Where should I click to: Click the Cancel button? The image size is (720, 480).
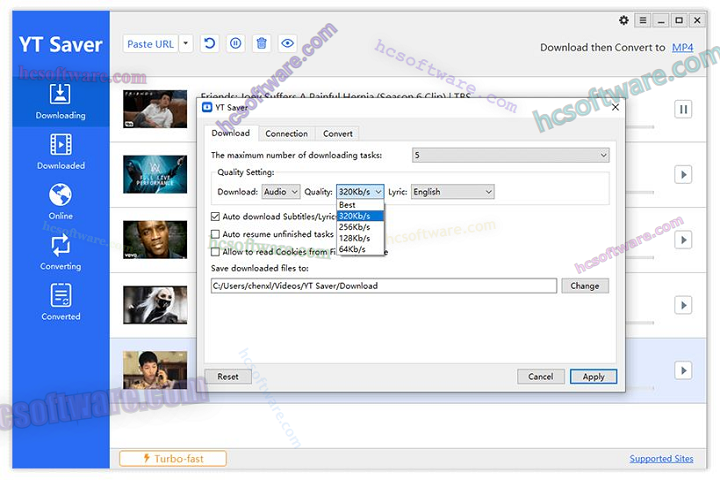(540, 377)
